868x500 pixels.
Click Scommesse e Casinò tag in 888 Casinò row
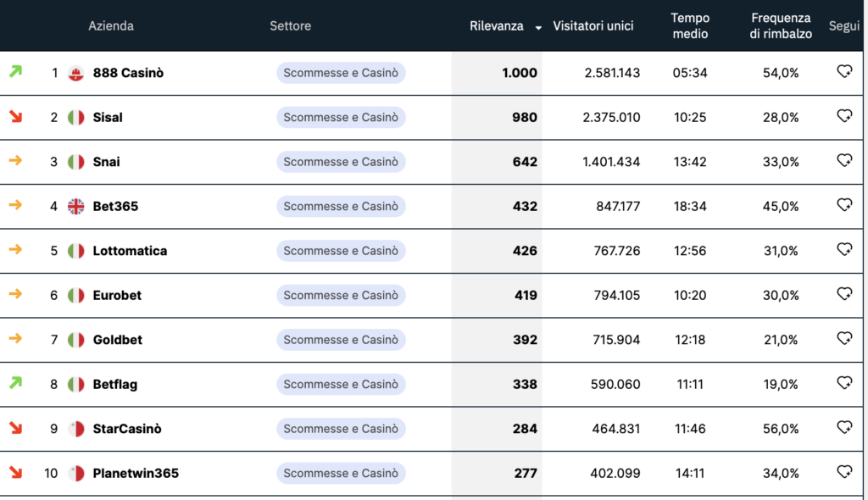click(x=341, y=73)
